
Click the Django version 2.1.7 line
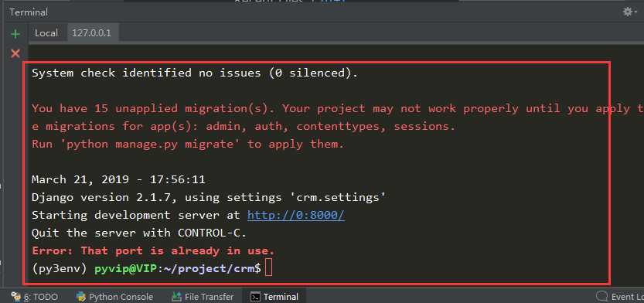(x=209, y=197)
